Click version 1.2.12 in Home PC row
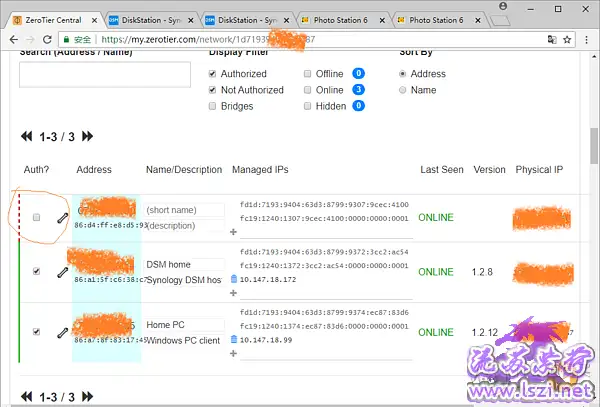This screenshot has width=600, height=407. pyautogui.click(x=484, y=332)
